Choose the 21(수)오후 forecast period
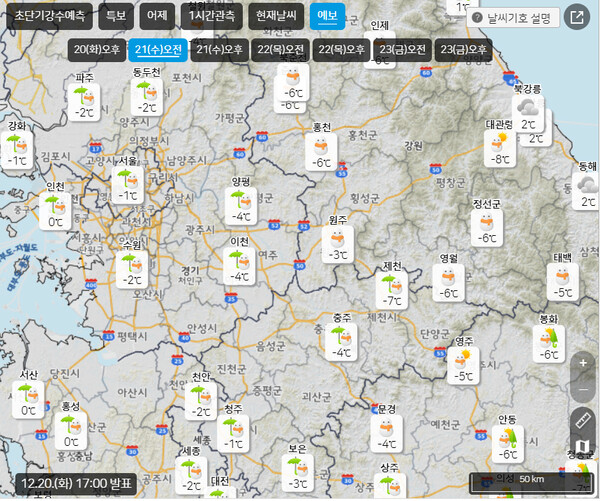The width and height of the screenshot is (600, 501). 219,50
